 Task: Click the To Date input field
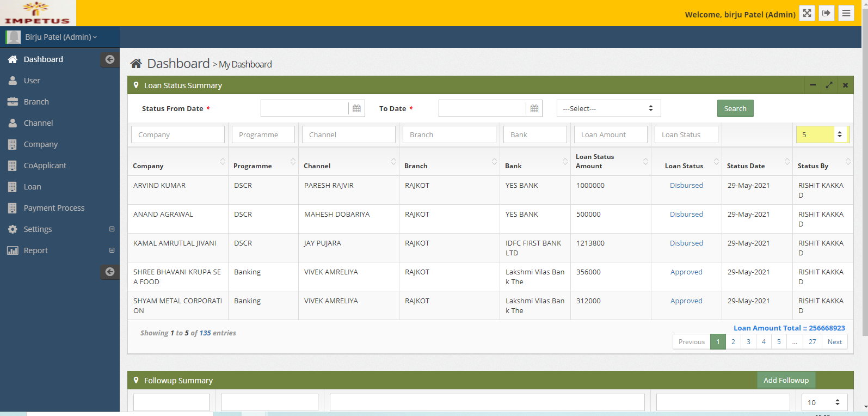[x=483, y=108]
